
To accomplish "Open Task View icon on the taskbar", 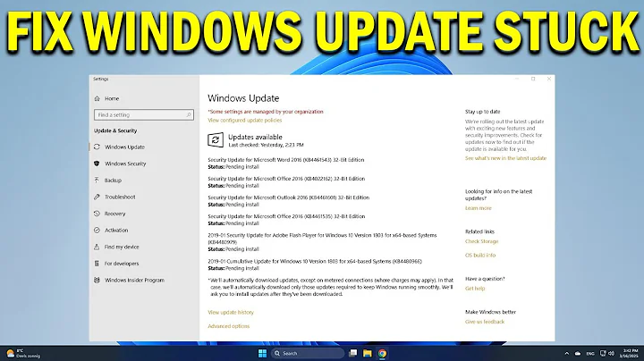I will coord(352,353).
